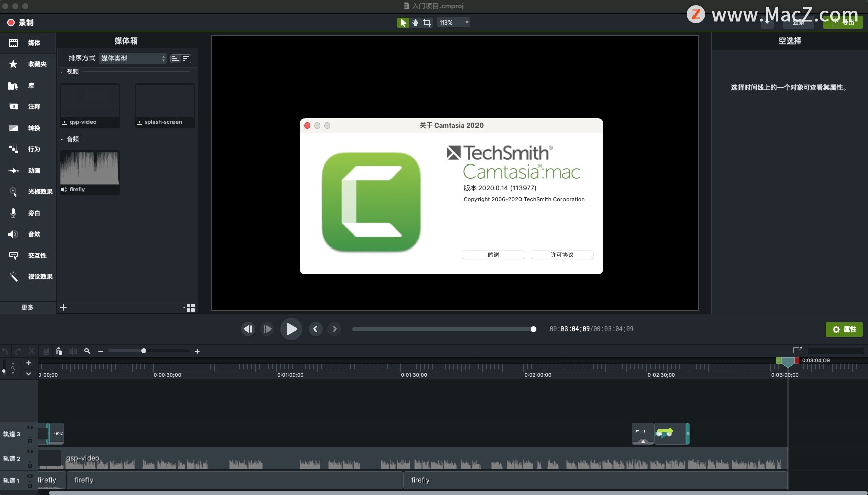868x495 pixels.
Task: Open the 库 library tab
Action: tap(28, 86)
